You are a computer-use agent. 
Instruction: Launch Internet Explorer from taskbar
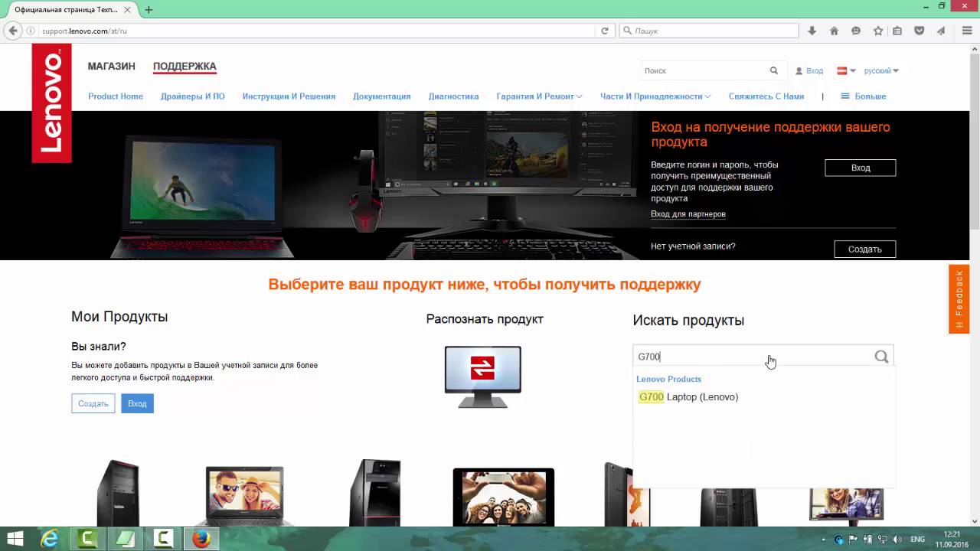click(50, 539)
